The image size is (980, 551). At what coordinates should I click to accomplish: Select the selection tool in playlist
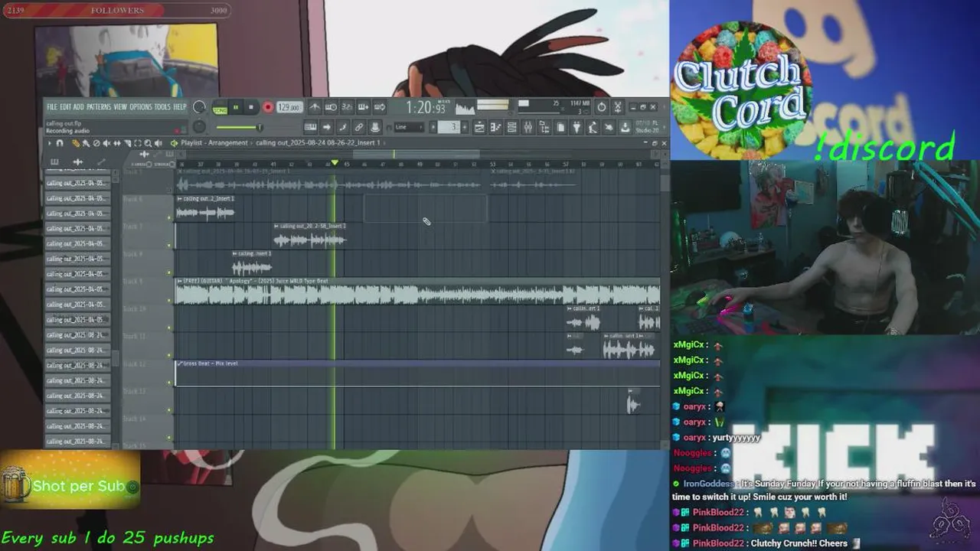(x=138, y=143)
